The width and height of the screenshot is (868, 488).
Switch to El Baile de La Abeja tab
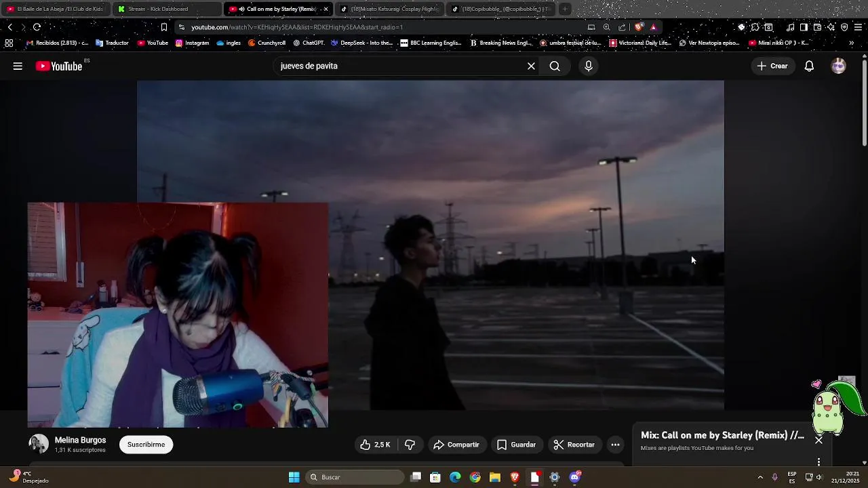tap(56, 9)
